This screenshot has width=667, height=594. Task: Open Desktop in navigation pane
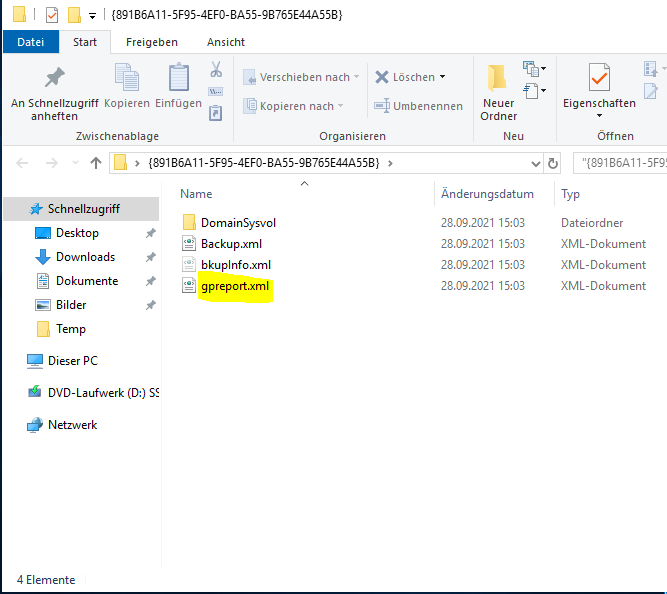pyautogui.click(x=77, y=233)
